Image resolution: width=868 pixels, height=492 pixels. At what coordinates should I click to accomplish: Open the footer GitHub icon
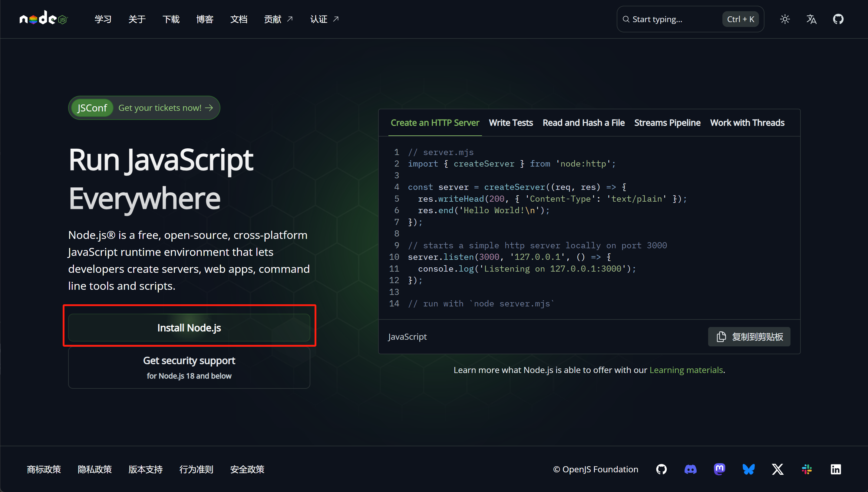tap(661, 469)
